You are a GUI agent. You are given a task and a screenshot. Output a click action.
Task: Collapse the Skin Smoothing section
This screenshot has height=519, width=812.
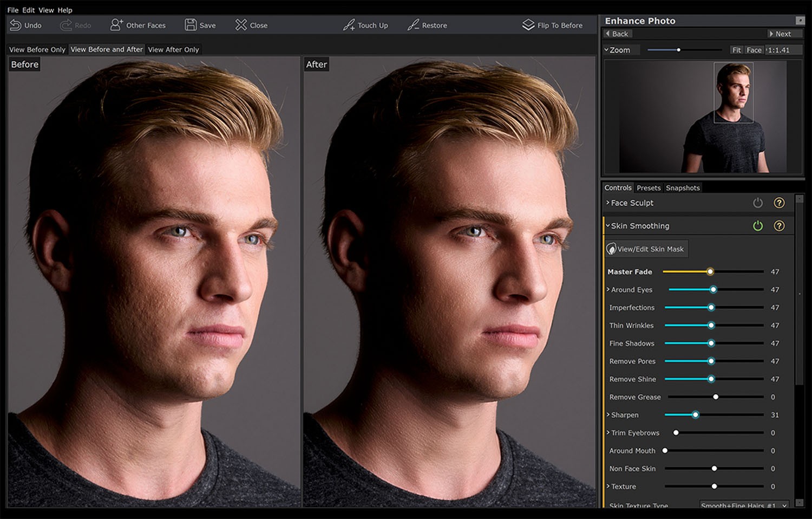(x=607, y=225)
